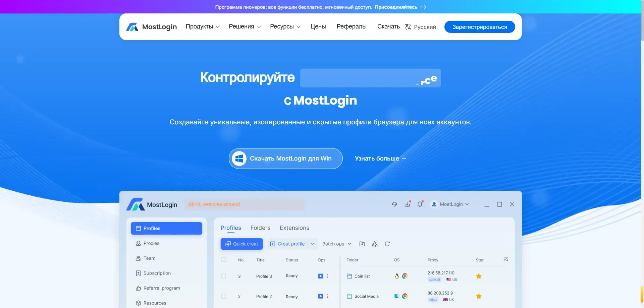Click Скачать MostLogin для Win button
The height and width of the screenshot is (308, 644).
click(x=286, y=159)
